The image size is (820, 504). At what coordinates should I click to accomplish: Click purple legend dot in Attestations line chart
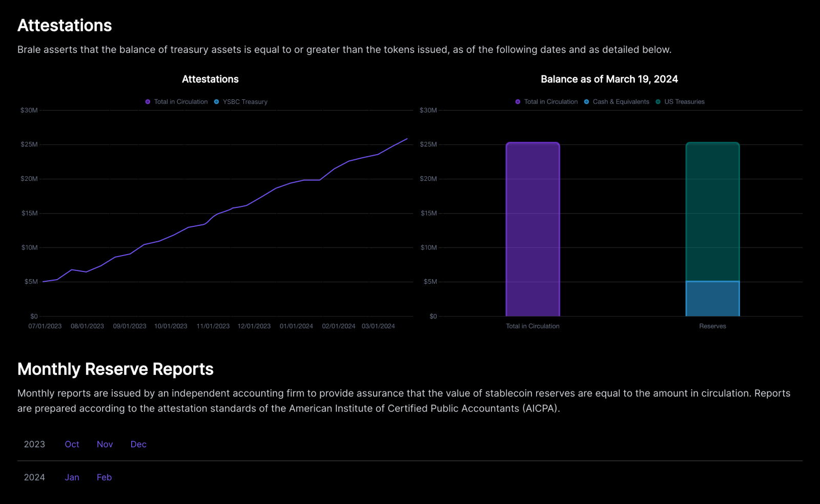pyautogui.click(x=148, y=102)
